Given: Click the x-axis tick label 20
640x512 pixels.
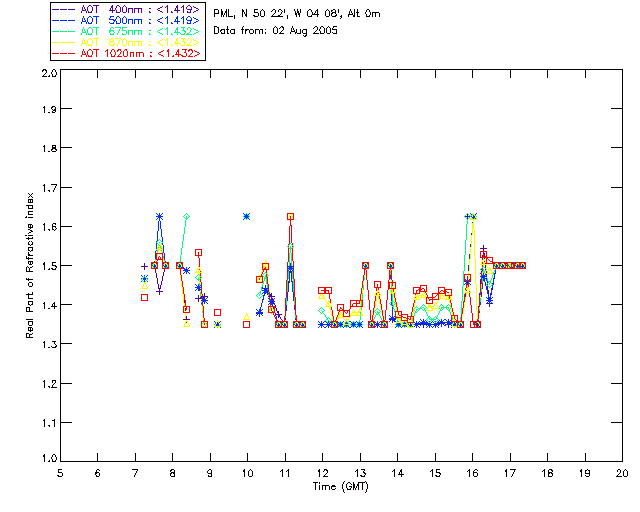Looking at the screenshot, I should [x=622, y=473].
